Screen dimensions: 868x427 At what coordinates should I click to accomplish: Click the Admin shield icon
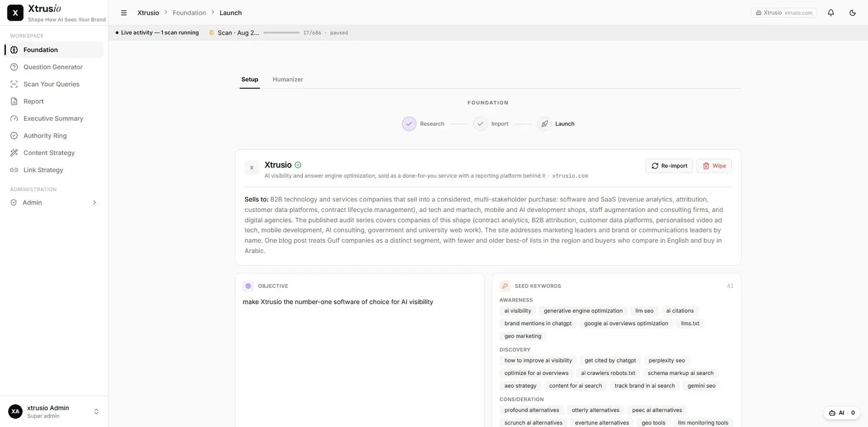[14, 203]
